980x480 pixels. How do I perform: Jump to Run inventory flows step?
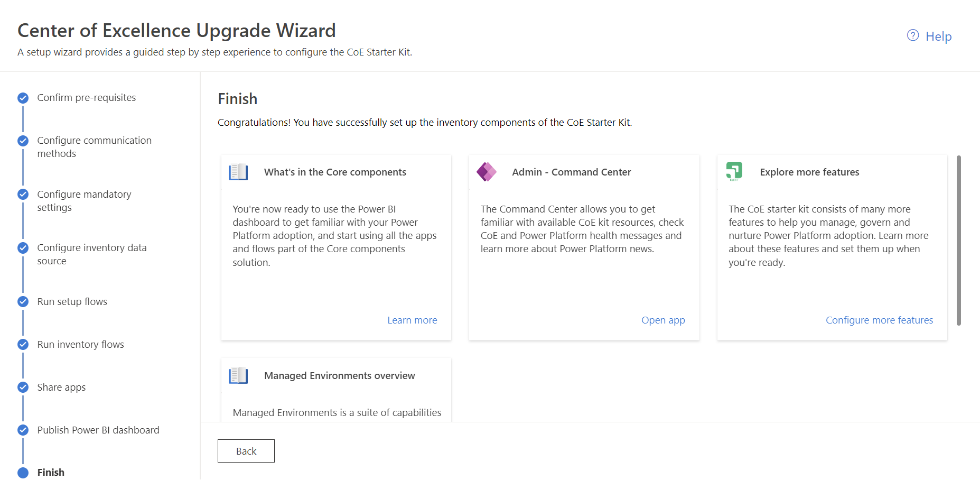(x=80, y=345)
